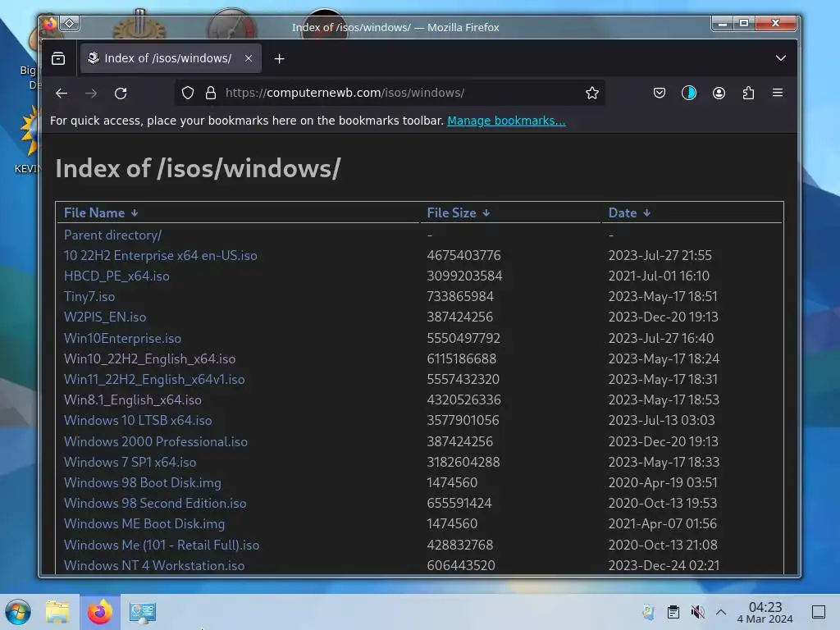
Task: Open clipboard tray icon
Action: 673,612
